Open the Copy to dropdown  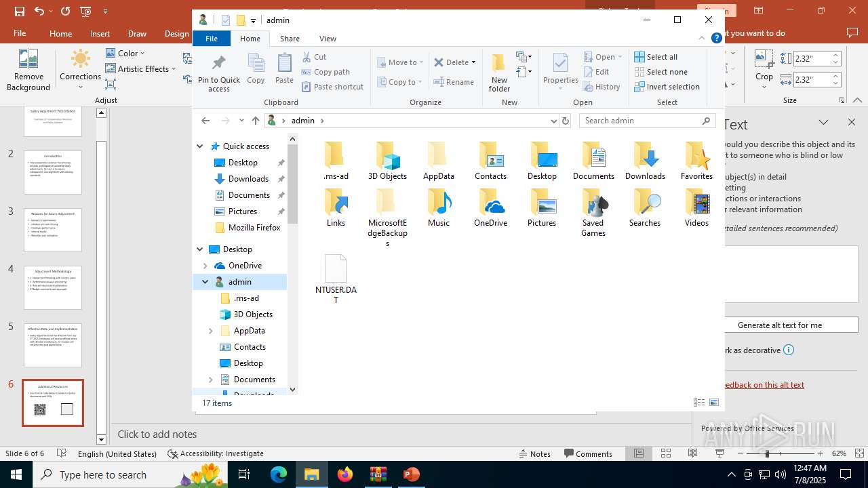(399, 82)
